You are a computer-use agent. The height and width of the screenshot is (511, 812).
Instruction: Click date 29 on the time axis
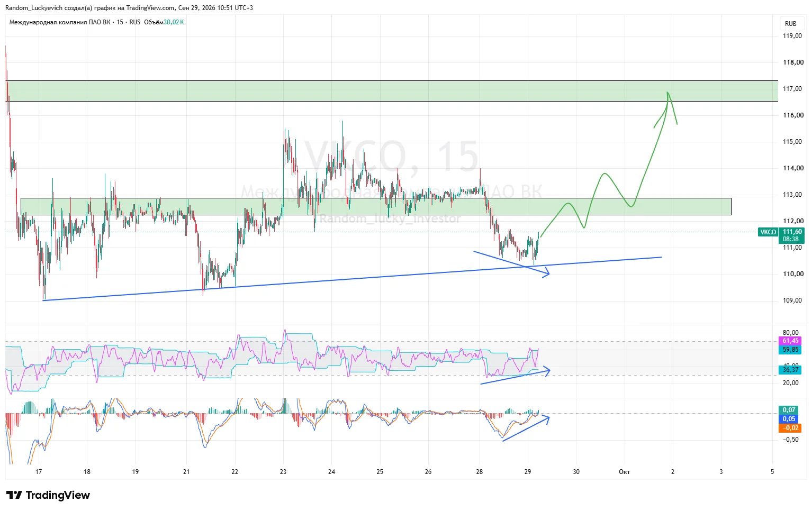click(528, 472)
